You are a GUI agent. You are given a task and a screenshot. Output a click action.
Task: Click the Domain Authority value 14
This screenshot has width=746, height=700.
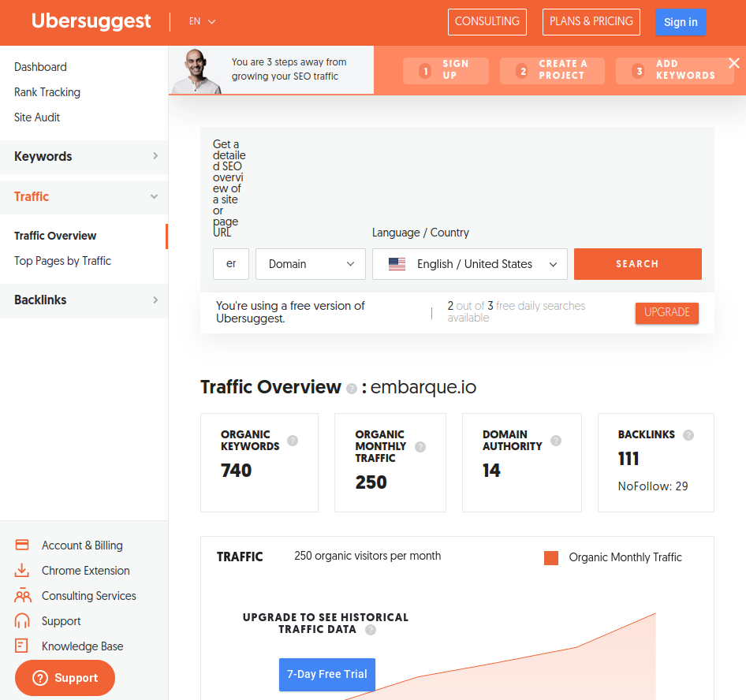(x=491, y=471)
